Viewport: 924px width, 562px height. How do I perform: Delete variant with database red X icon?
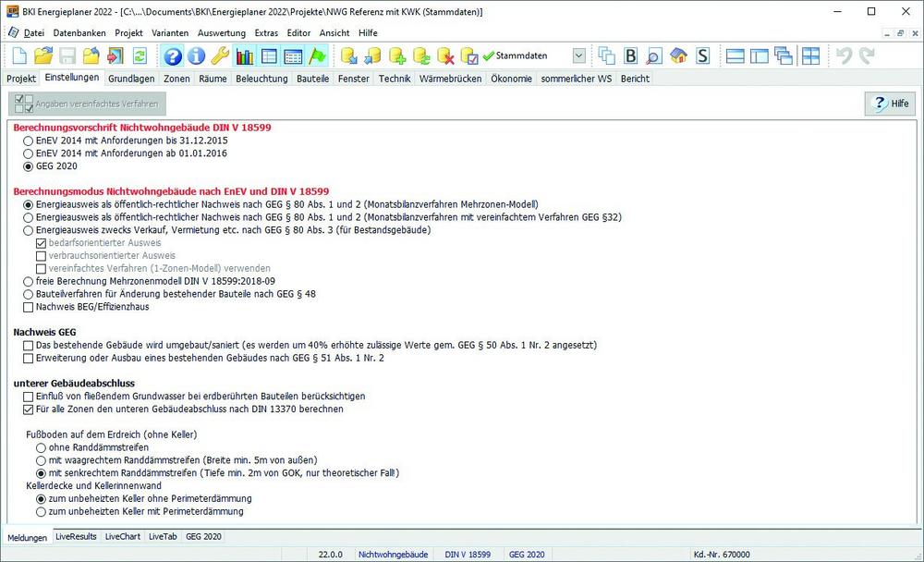click(445, 56)
